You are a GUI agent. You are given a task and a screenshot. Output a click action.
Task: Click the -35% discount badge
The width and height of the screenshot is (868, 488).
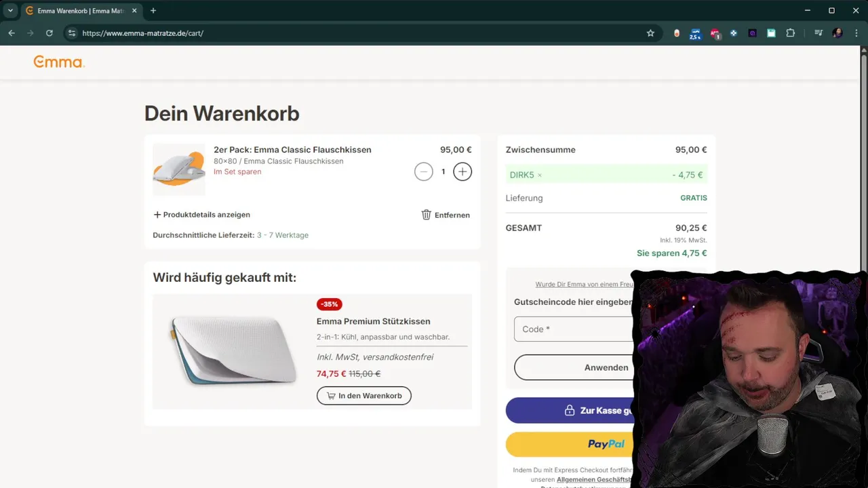coord(330,304)
